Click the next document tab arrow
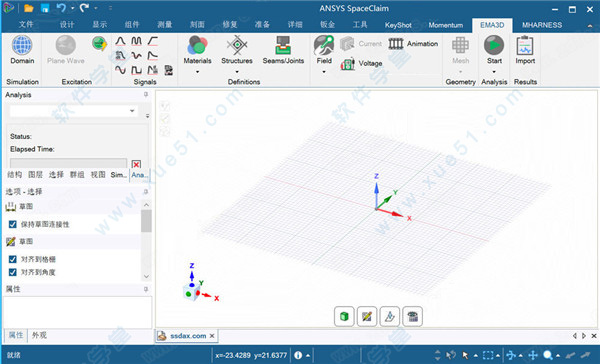The image size is (600, 364). pyautogui.click(x=584, y=336)
